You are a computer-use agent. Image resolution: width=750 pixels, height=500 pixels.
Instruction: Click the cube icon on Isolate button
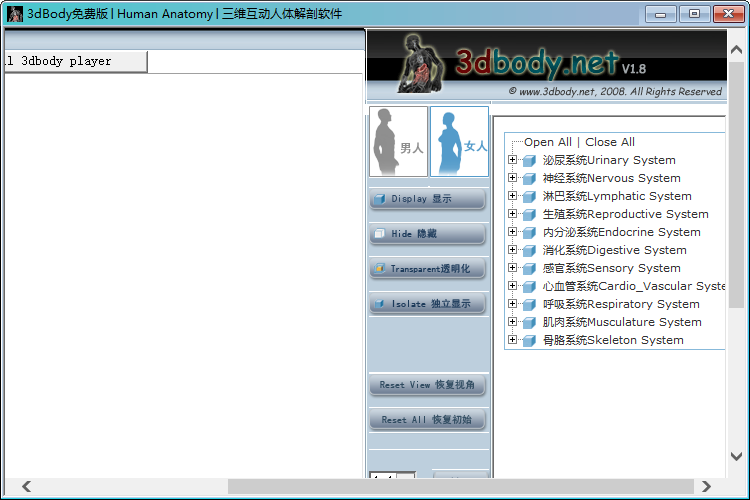[380, 303]
